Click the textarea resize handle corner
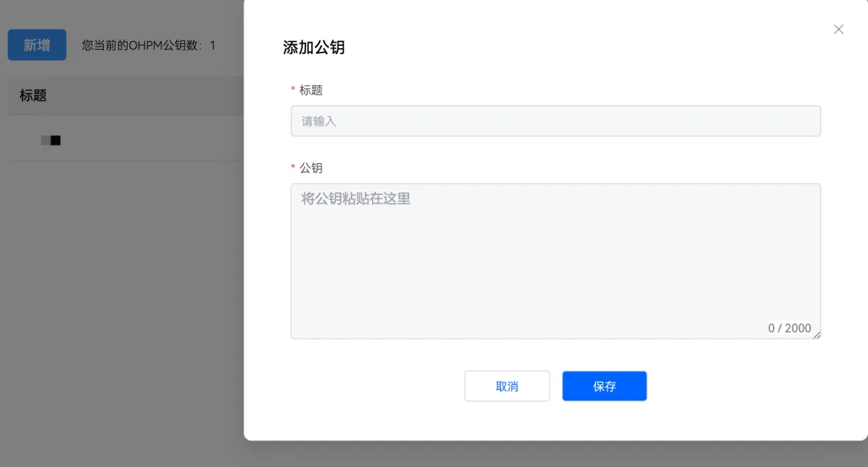The height and width of the screenshot is (467, 868). click(x=817, y=334)
